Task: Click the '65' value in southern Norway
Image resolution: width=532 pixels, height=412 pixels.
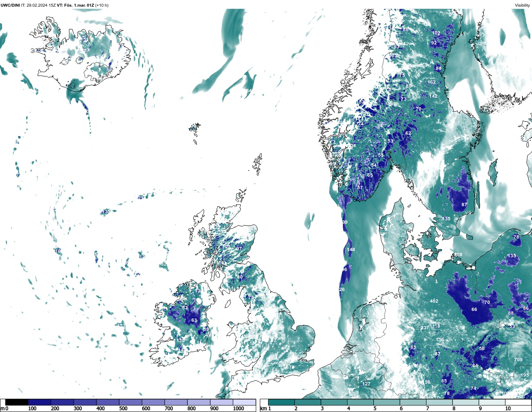Action: (x=370, y=175)
